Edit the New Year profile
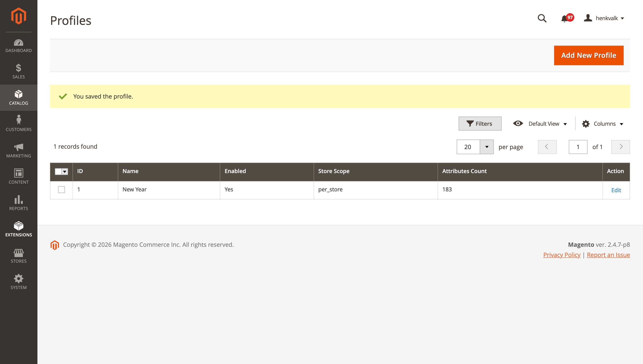Image resolution: width=643 pixels, height=364 pixels. tap(616, 190)
